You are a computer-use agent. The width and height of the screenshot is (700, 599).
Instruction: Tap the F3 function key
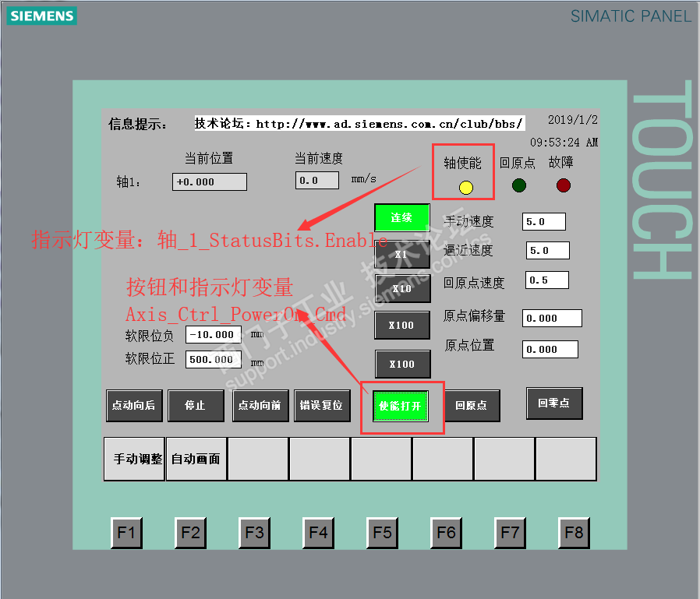[254, 533]
